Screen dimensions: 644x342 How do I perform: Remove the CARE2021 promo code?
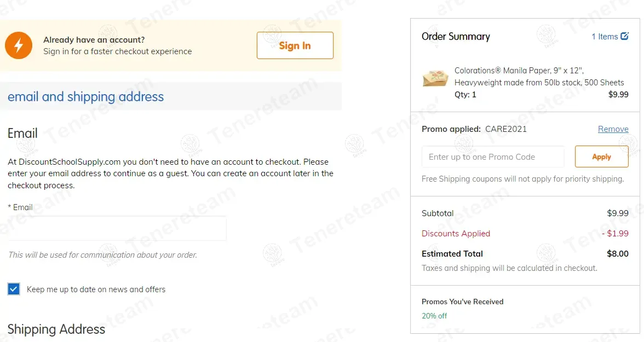pyautogui.click(x=613, y=129)
